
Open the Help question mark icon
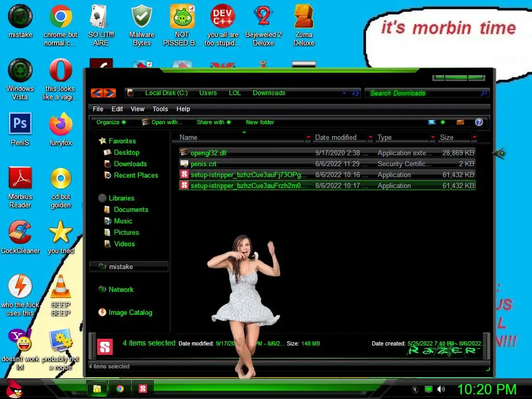(478, 122)
